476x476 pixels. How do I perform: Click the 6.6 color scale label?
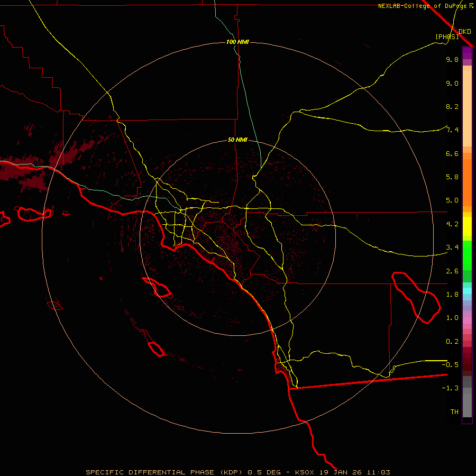click(452, 153)
